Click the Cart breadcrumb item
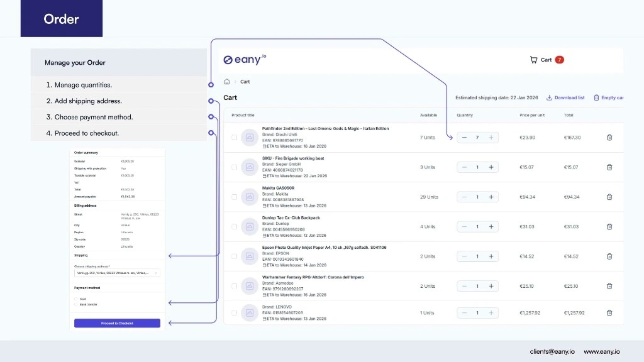 coord(245,82)
